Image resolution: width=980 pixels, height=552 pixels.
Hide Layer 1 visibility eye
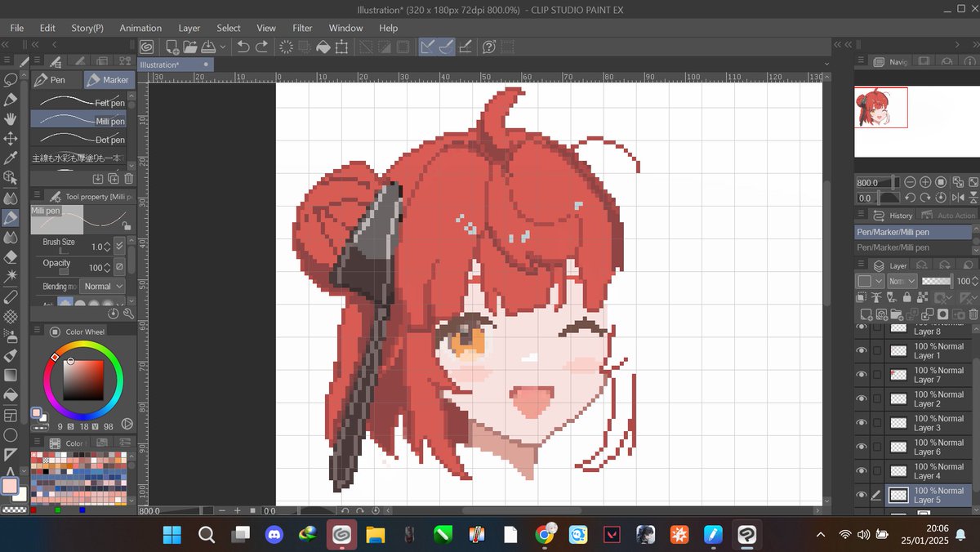[x=862, y=350]
